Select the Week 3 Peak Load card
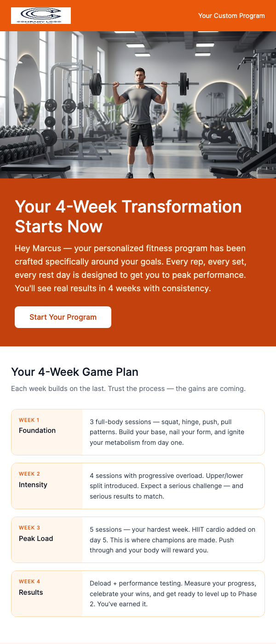 coord(138,540)
